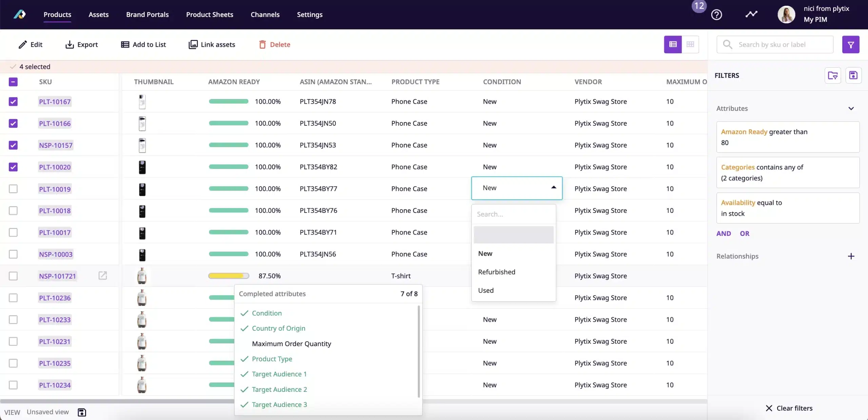Click the Export download button

pyautogui.click(x=81, y=44)
